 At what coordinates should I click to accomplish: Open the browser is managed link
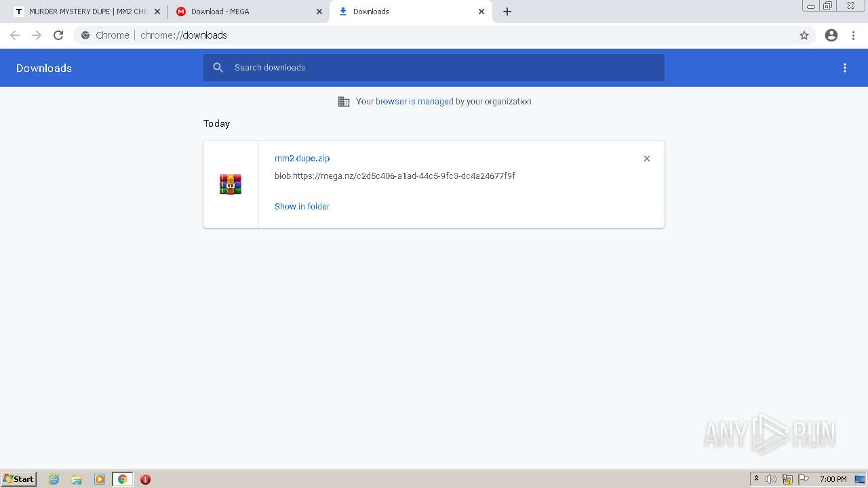(x=414, y=102)
